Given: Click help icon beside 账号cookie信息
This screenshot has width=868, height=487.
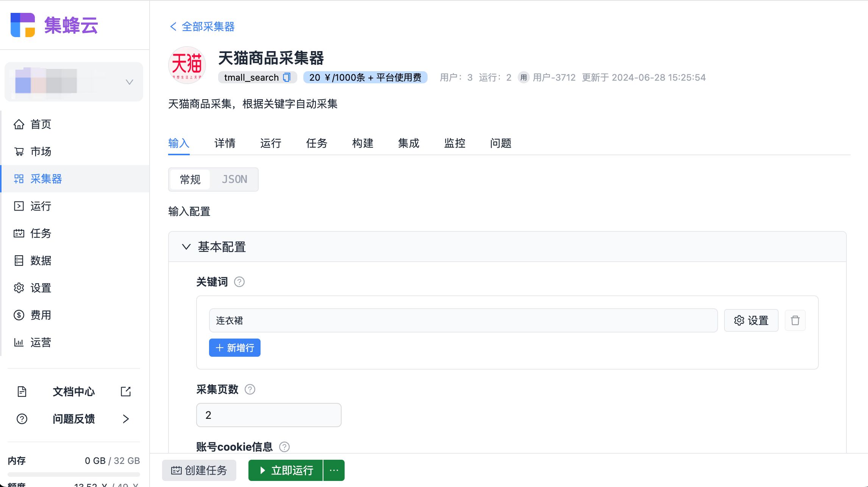Looking at the screenshot, I should click(x=284, y=447).
